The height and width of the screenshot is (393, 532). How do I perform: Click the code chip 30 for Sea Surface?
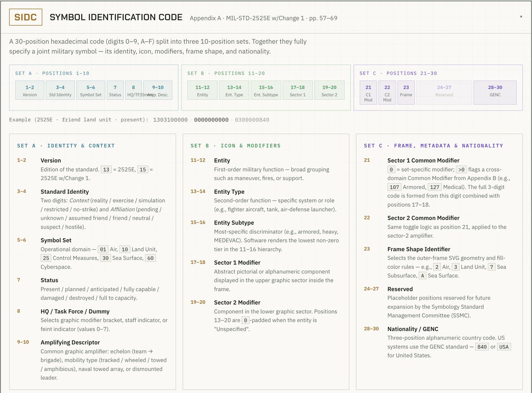click(x=105, y=258)
